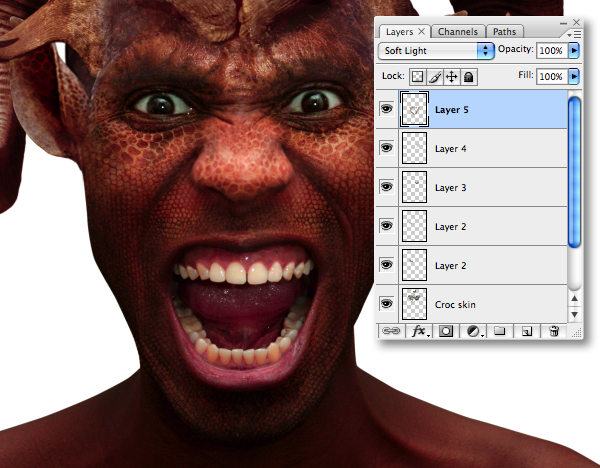Toggle lock position move icon
The image size is (600, 468).
pyautogui.click(x=452, y=77)
